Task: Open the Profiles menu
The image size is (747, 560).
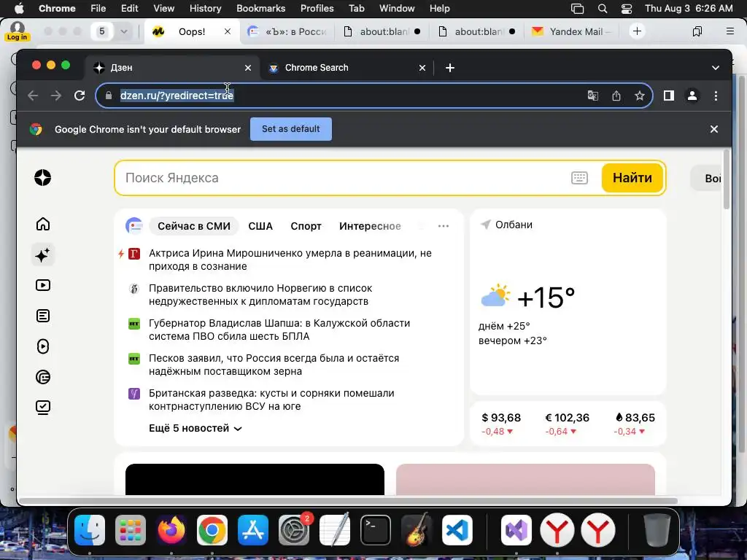Action: tap(317, 8)
